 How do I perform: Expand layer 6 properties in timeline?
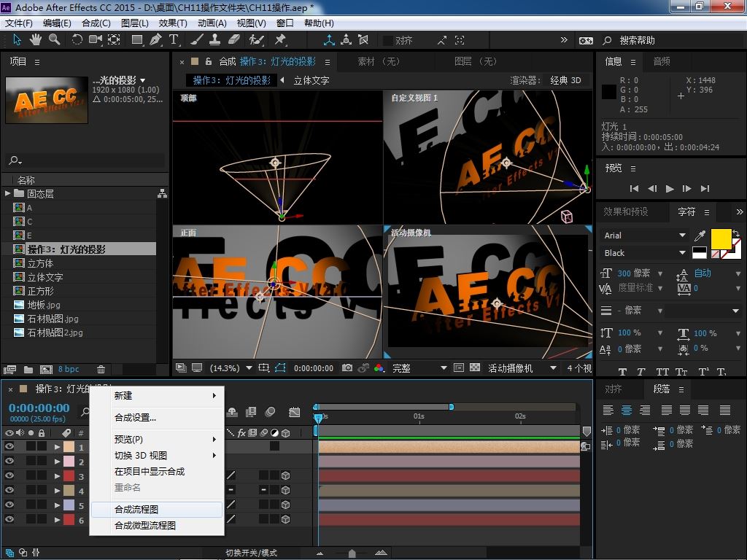point(57,520)
